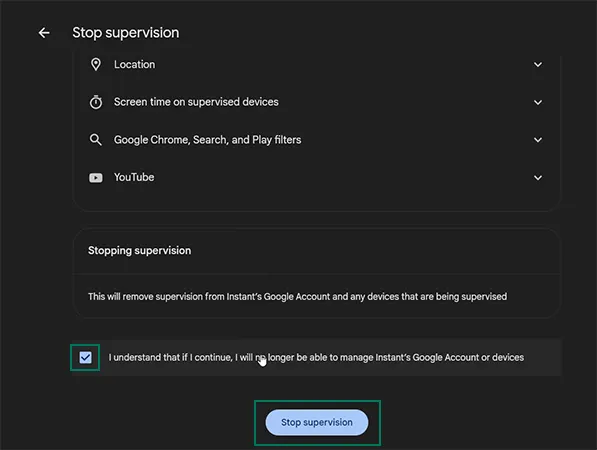Click the Stop supervision page title
Viewport: 597px width, 450px height.
click(126, 33)
